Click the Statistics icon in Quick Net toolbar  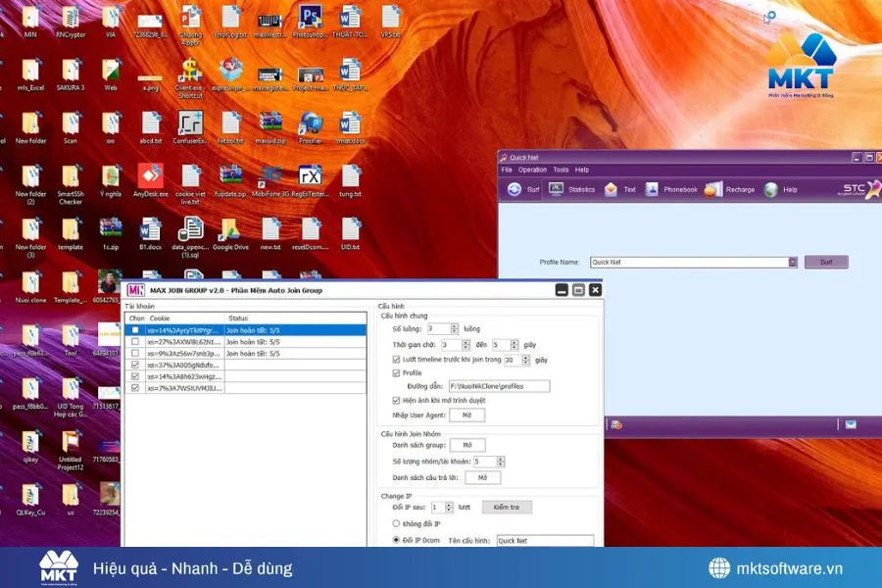pos(557,189)
